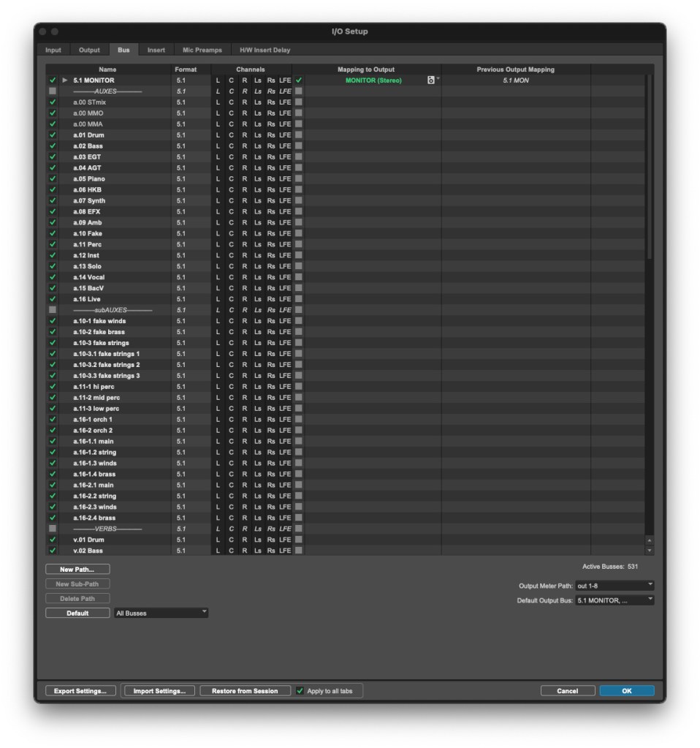Expand the 5.1 MONITOR bus path
The image size is (700, 748).
(65, 80)
